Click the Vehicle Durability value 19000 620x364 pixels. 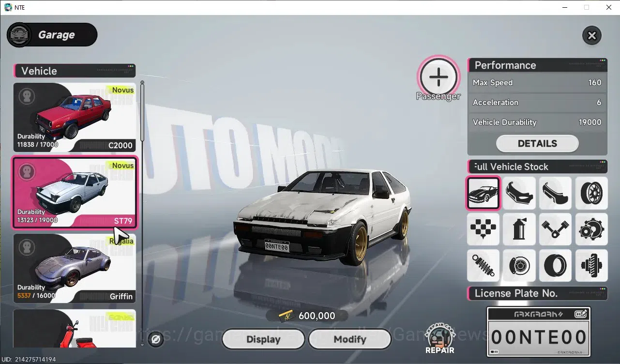pos(590,122)
